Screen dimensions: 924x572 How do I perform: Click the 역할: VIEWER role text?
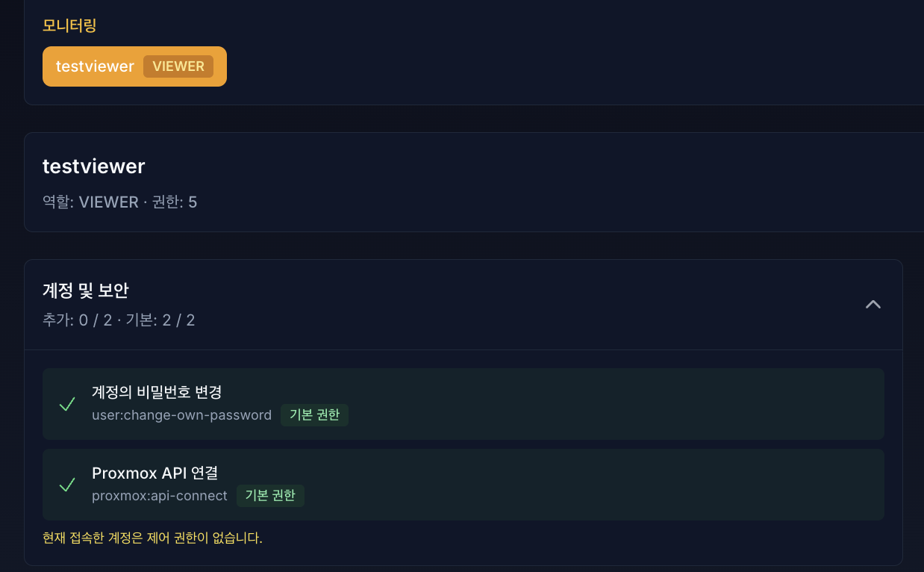[90, 202]
